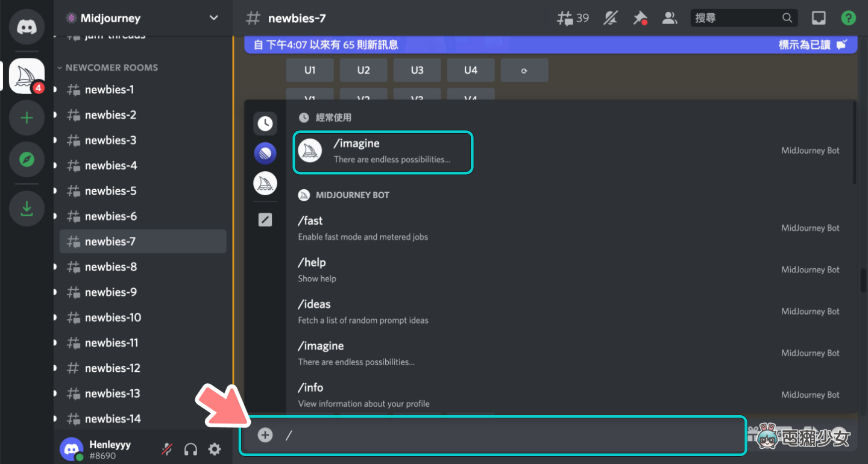Open newbies-11 channel
868x464 pixels.
point(142,343)
